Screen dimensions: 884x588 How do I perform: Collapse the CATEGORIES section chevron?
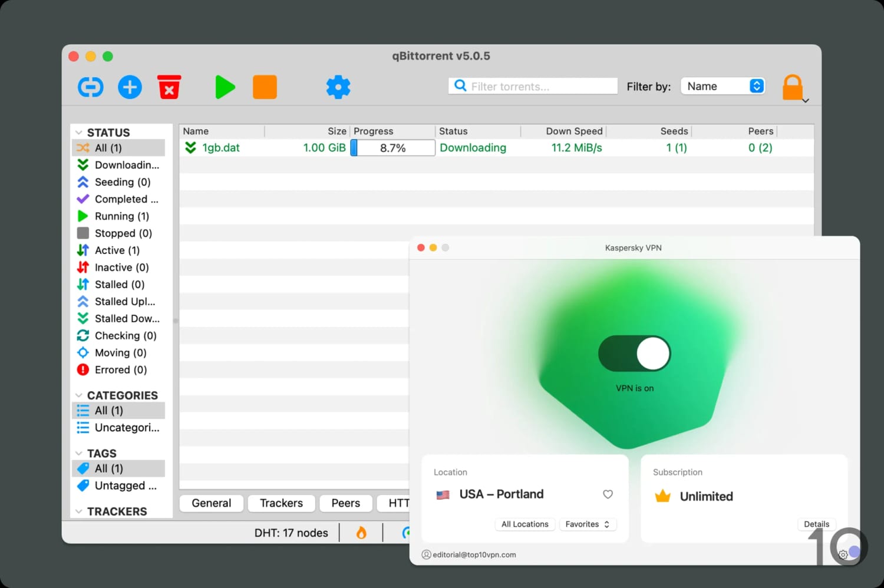coord(79,395)
